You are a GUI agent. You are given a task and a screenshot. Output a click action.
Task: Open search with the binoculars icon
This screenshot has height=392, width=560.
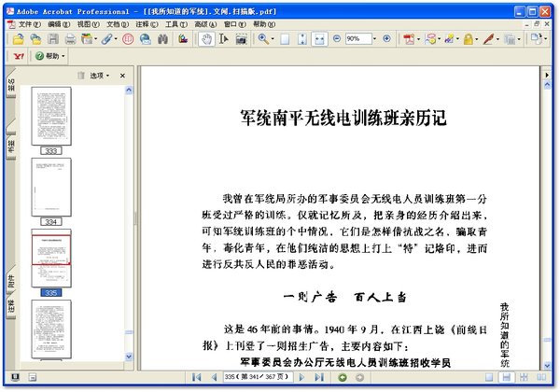(162, 39)
